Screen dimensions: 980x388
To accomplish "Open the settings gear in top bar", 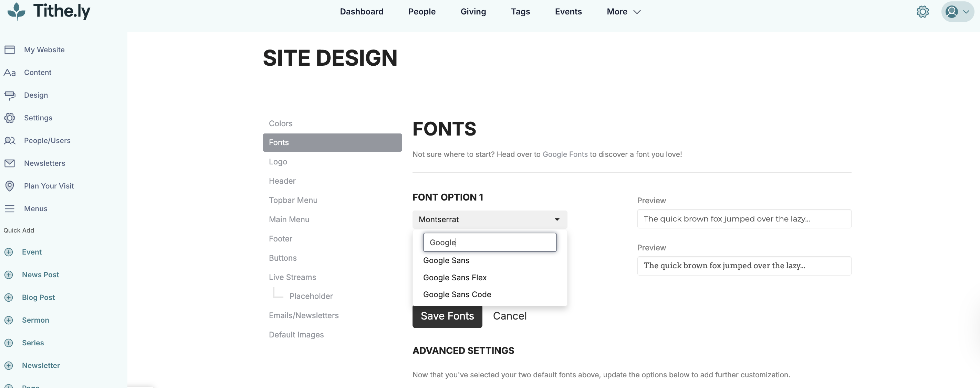I will (922, 12).
